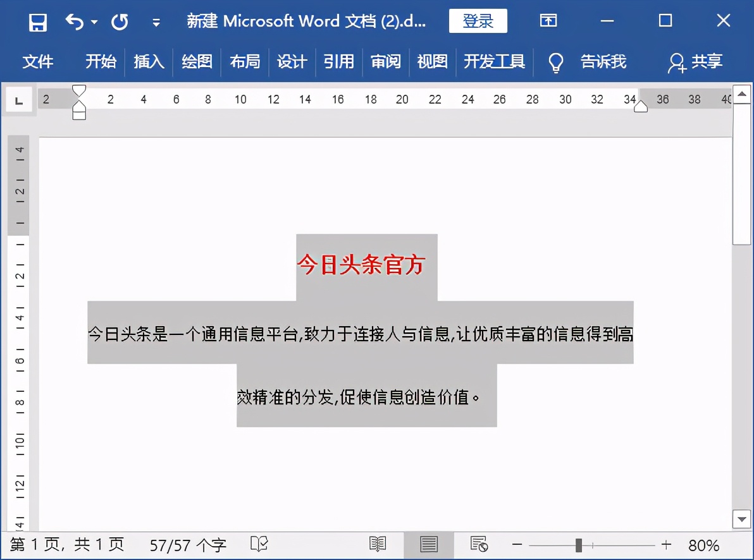Click the tab selector L button on ruler
This screenshot has width=754, height=560.
pos(19,100)
